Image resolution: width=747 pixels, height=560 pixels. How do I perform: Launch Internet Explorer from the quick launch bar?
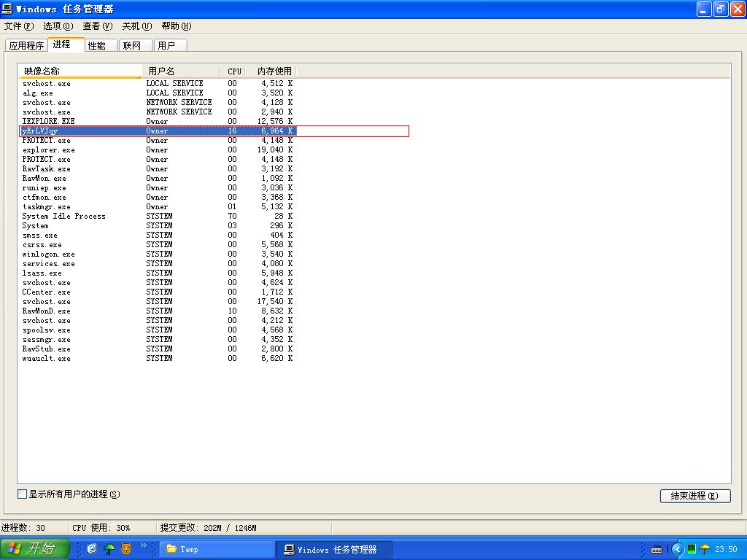[x=93, y=548]
